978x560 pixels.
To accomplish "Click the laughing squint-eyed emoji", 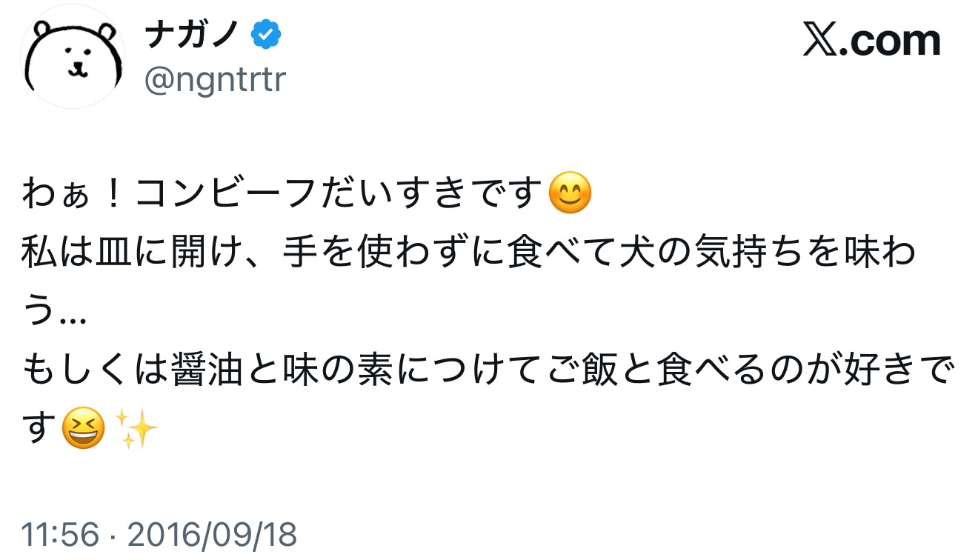I will pyautogui.click(x=83, y=430).
